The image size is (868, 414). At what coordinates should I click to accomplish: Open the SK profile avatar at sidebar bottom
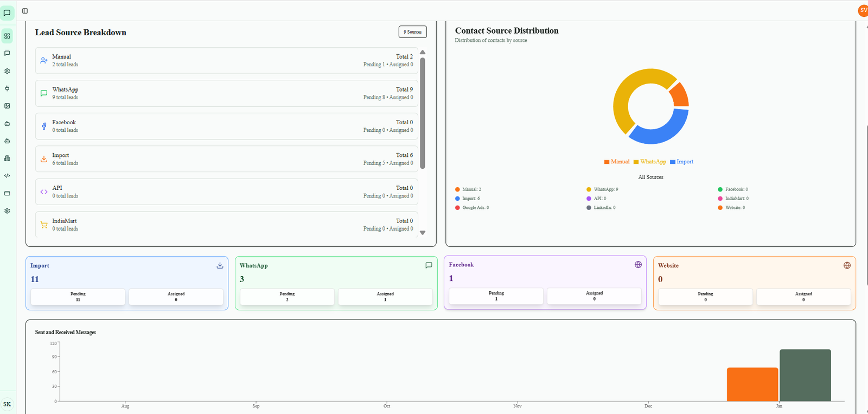[7, 404]
